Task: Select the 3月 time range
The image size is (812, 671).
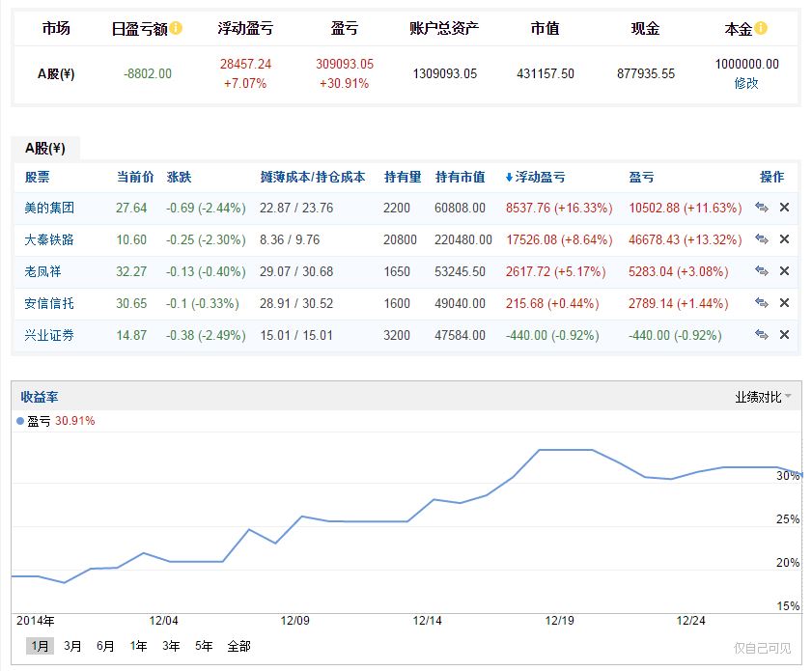Action: coord(72,646)
